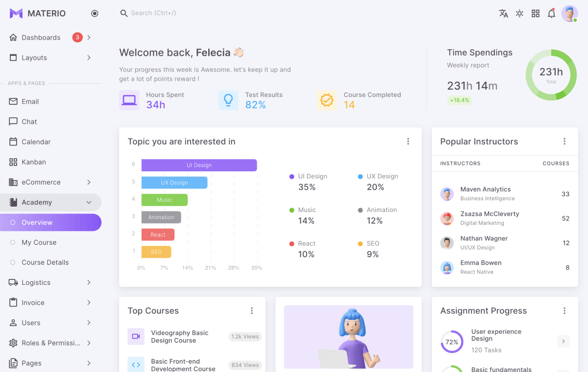The height and width of the screenshot is (372, 588).
Task: Open Top Courses options menu
Action: click(x=252, y=311)
